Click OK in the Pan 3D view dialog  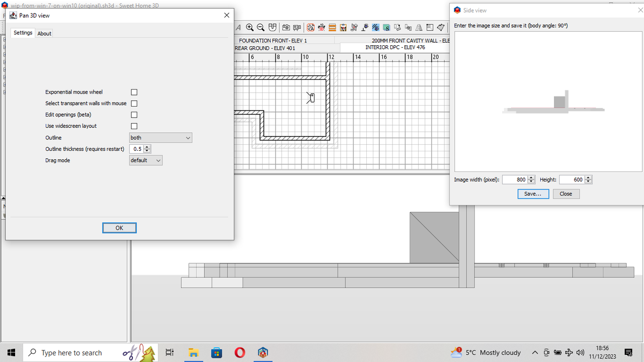pos(119,227)
